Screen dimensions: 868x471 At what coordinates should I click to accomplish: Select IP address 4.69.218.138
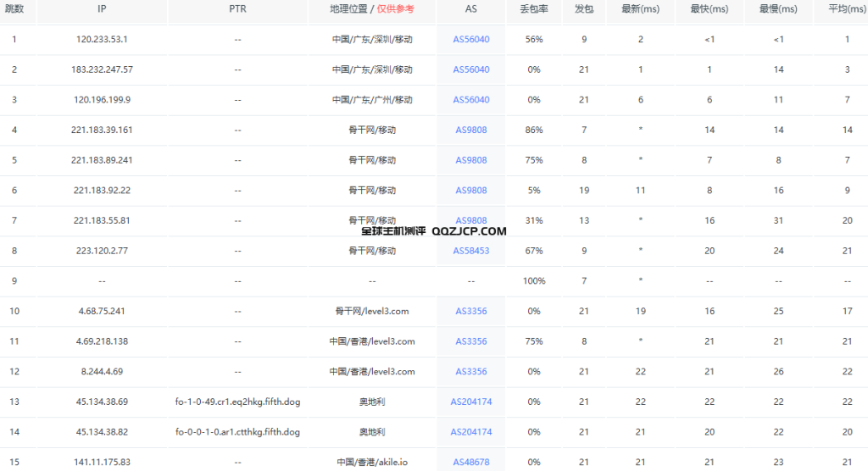[x=102, y=341]
